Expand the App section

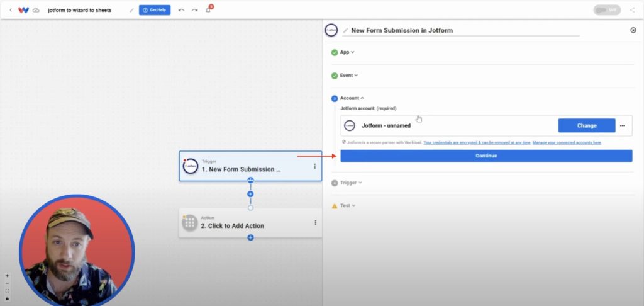(x=347, y=52)
